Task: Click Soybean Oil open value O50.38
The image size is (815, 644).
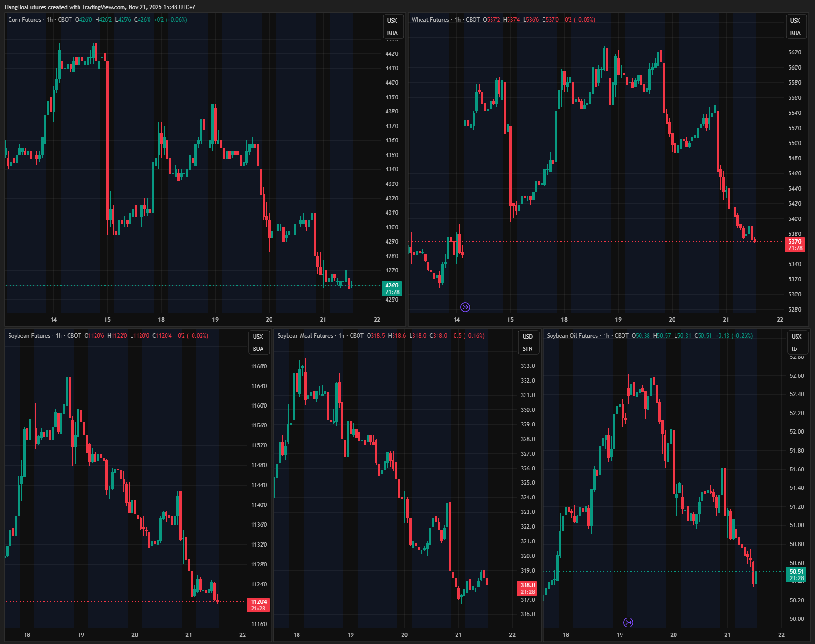Action: 641,336
